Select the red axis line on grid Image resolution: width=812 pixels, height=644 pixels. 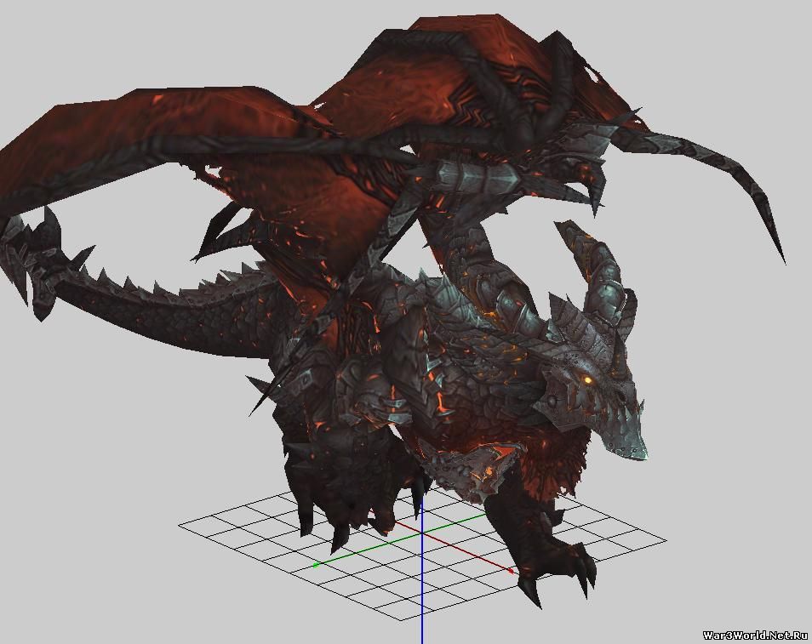[x=477, y=556]
